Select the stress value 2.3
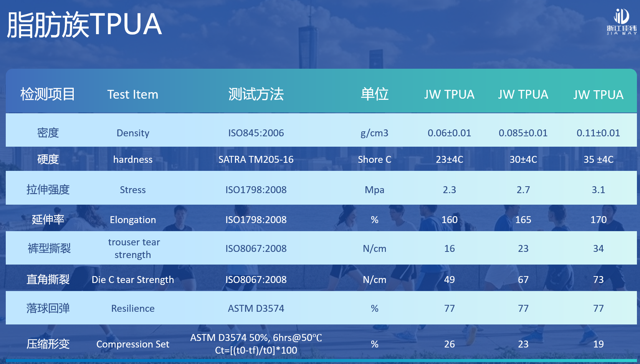This screenshot has height=364, width=640. (450, 190)
